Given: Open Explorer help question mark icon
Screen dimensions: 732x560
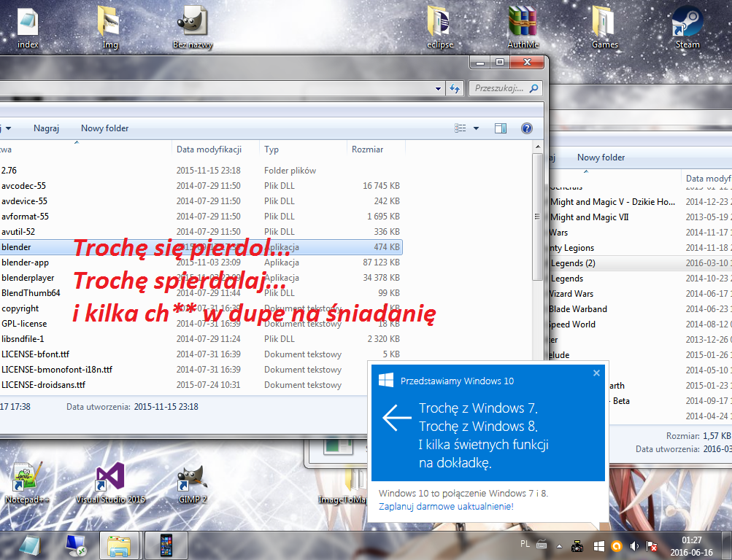Looking at the screenshot, I should pyautogui.click(x=527, y=128).
